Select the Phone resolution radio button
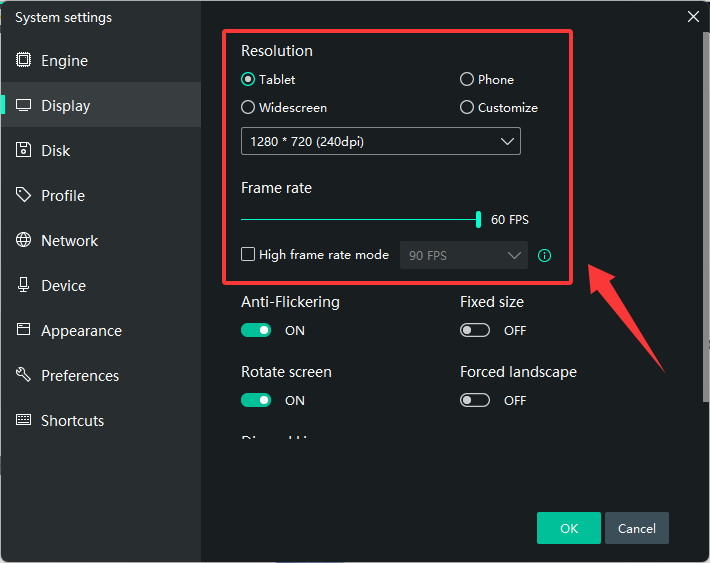This screenshot has height=563, width=710. [x=467, y=79]
